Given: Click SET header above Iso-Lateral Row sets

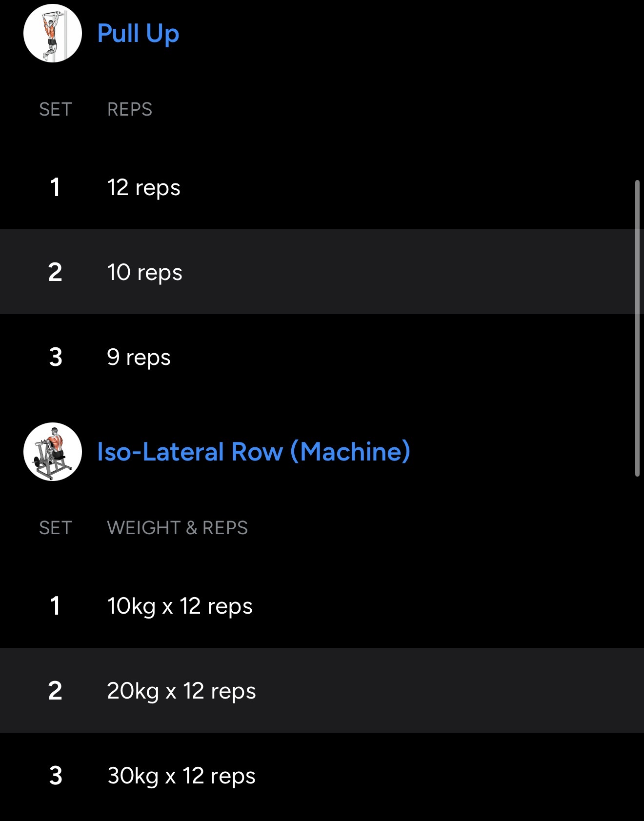Looking at the screenshot, I should (56, 528).
